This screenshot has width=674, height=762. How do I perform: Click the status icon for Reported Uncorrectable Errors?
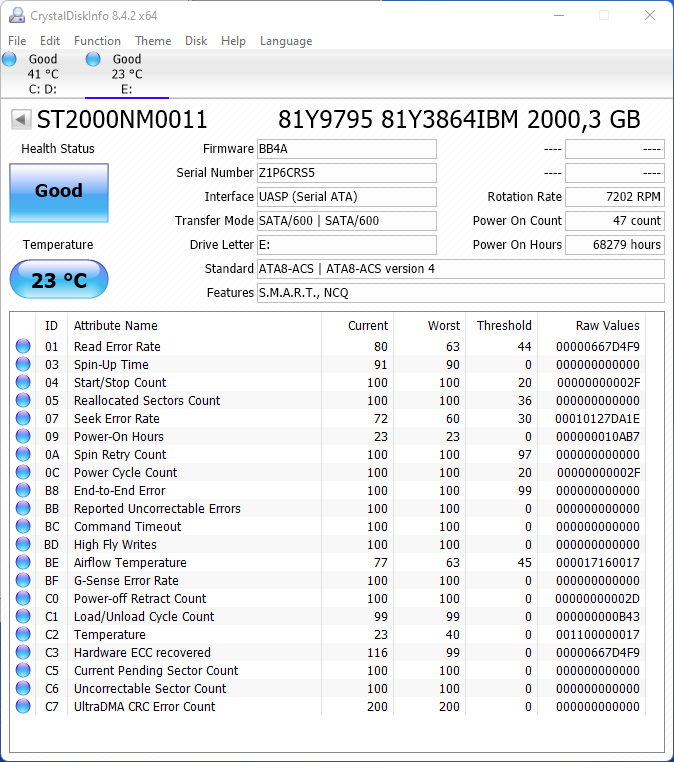[23, 508]
